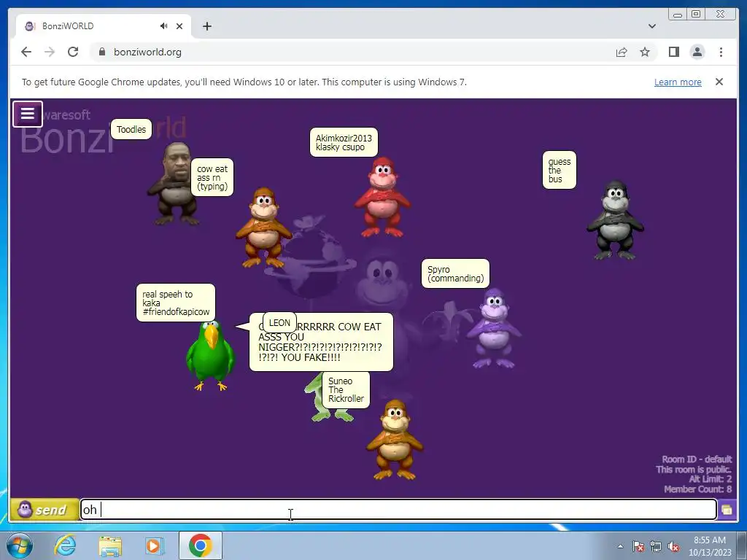
Task: Open the Action Center flag icon
Action: [x=638, y=546]
